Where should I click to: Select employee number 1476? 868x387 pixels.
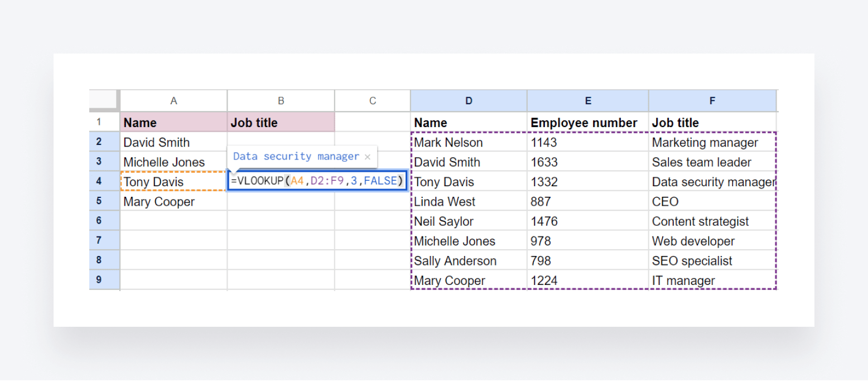588,221
